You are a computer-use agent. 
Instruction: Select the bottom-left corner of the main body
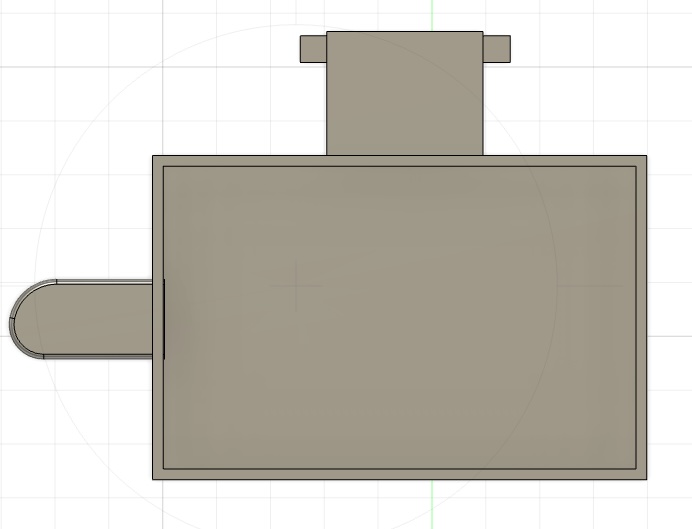pos(153,478)
